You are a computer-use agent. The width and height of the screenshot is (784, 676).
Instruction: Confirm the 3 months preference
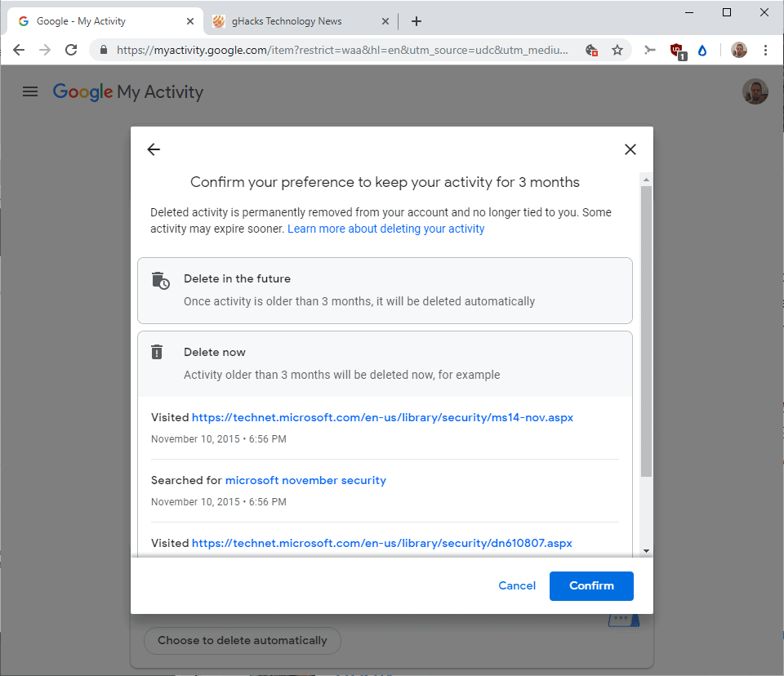[591, 585]
